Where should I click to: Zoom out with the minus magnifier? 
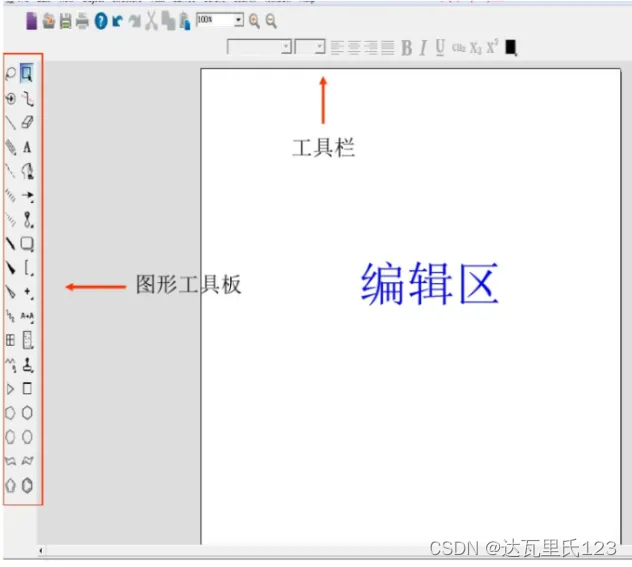[271, 21]
